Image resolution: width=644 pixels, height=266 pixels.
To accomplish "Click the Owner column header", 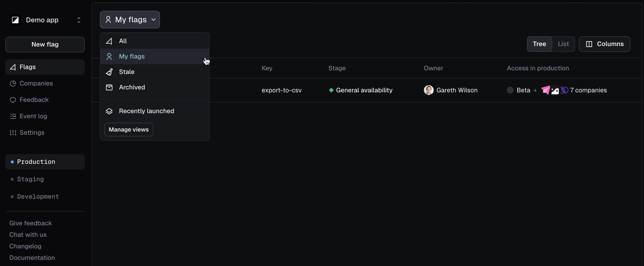I will [x=433, y=68].
